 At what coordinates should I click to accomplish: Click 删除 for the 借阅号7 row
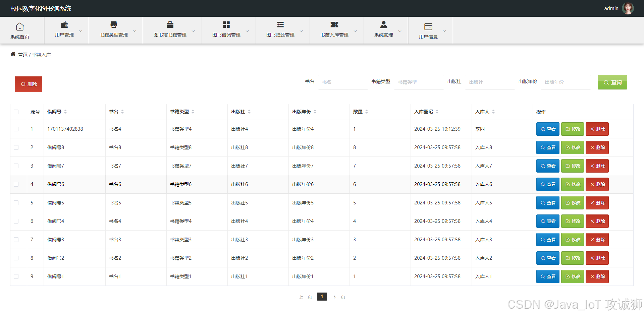pos(597,166)
